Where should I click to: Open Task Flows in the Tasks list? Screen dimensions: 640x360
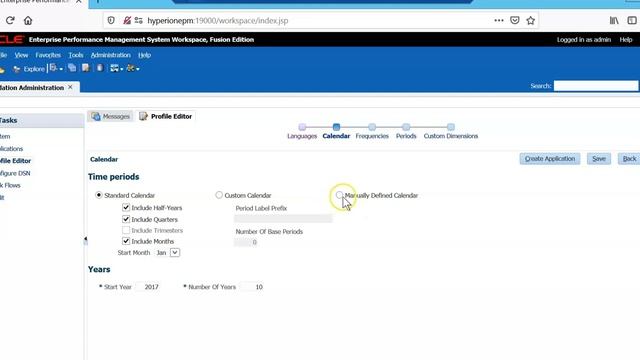coord(10,185)
